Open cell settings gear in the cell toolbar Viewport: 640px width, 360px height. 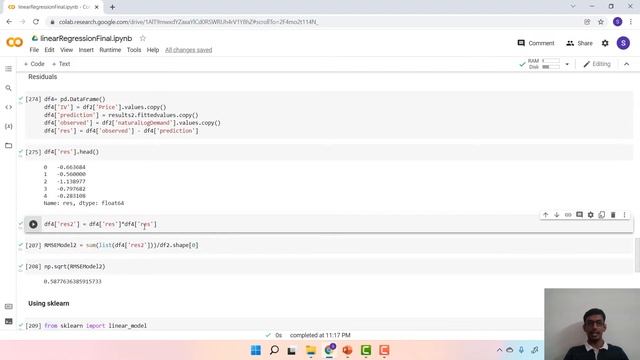tap(591, 215)
